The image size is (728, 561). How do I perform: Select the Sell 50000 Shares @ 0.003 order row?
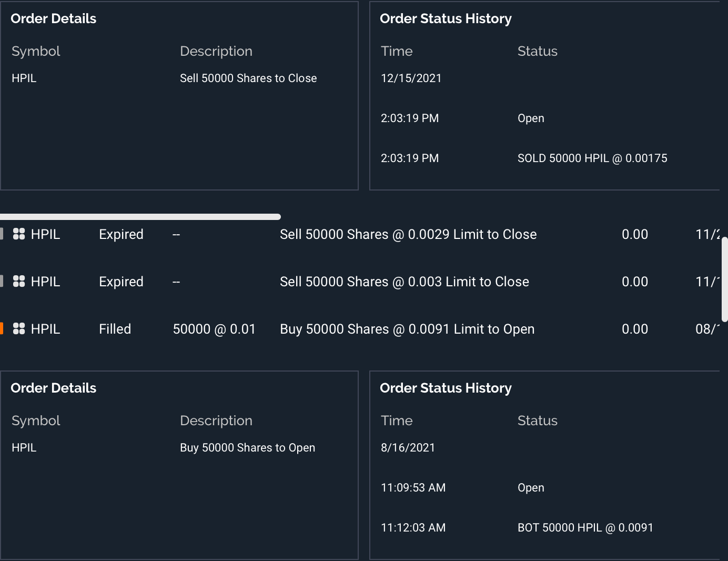click(404, 282)
